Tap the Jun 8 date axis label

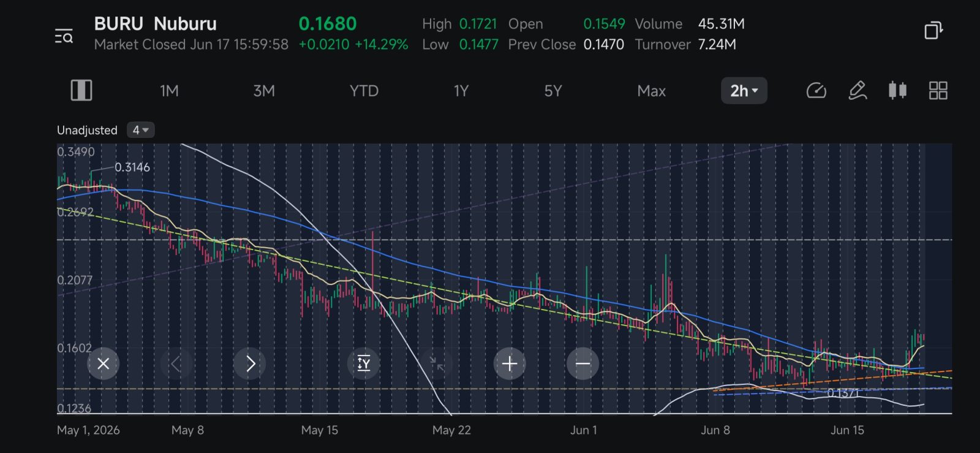tap(715, 430)
